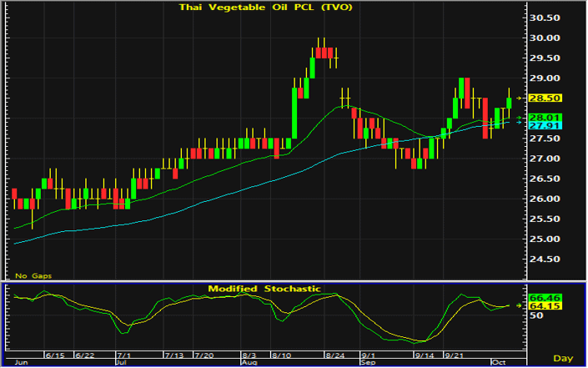Viewport: 588px width, 368px height.
Task: Click the 9/21 date marker
Action: tap(454, 355)
